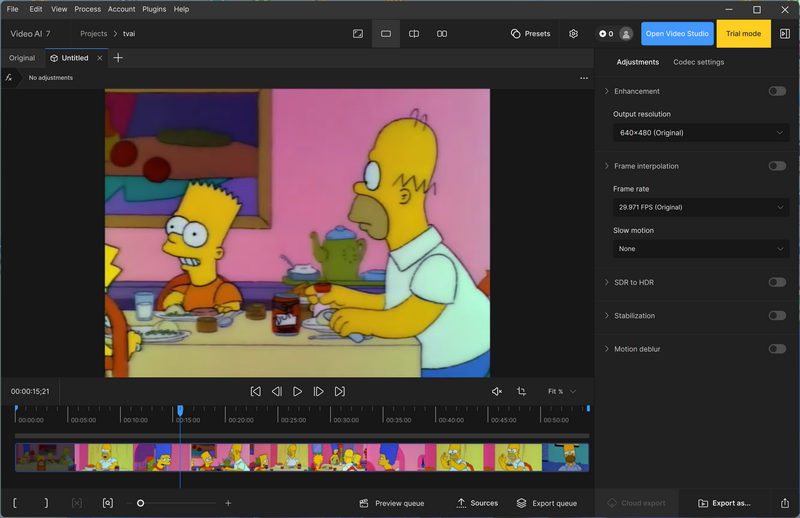Turn on Frame interpolation
Viewport: 800px width, 518px height.
(777, 166)
